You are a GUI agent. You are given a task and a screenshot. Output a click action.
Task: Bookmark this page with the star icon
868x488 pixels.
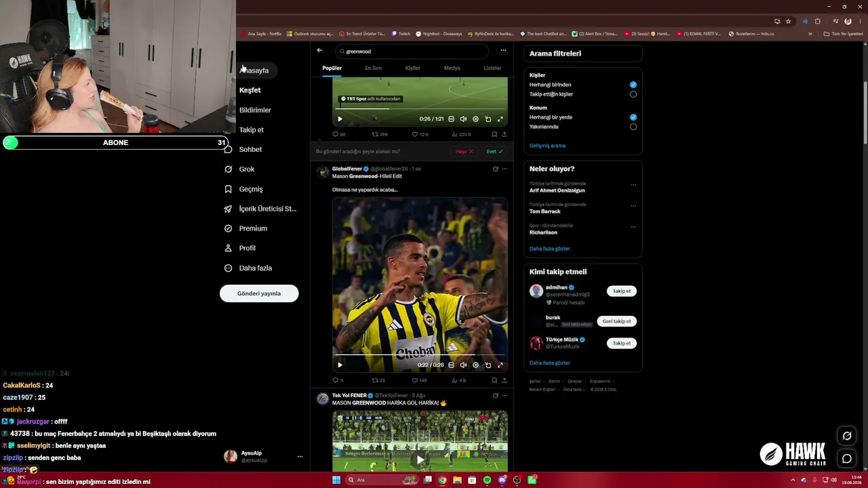tap(788, 21)
